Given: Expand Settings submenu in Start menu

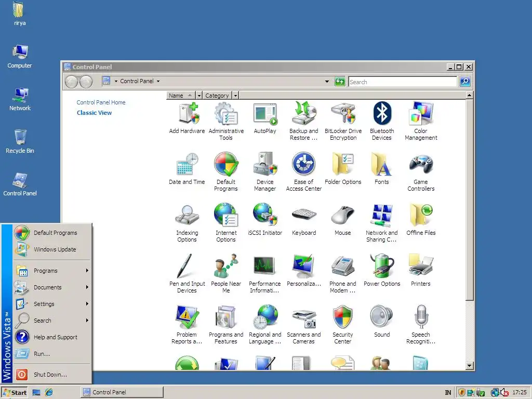Looking at the screenshot, I should [x=52, y=304].
